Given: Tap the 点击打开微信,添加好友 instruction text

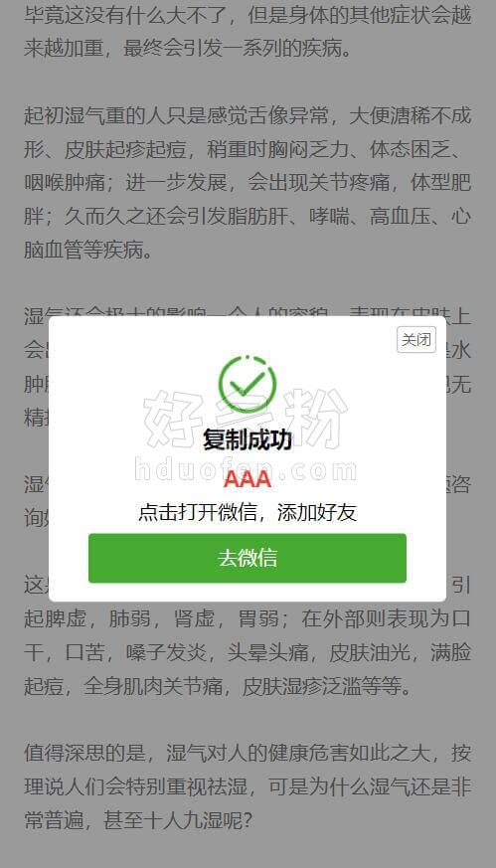Looking at the screenshot, I should click(x=248, y=513).
